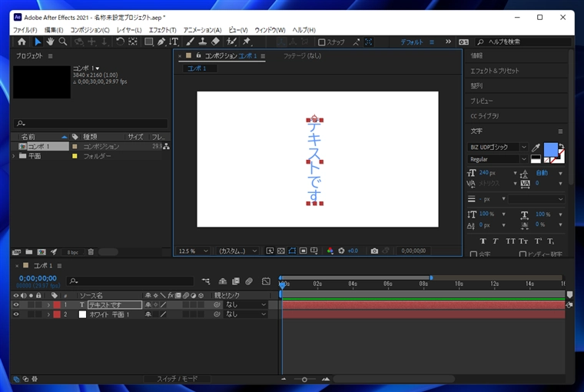Open the (カスタム...) resolution dropdown
The width and height of the screenshot is (584, 392).
237,251
